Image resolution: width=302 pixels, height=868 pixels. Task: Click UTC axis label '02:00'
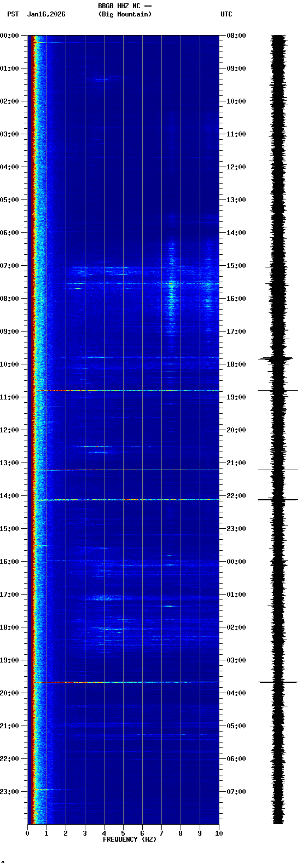click(236, 627)
